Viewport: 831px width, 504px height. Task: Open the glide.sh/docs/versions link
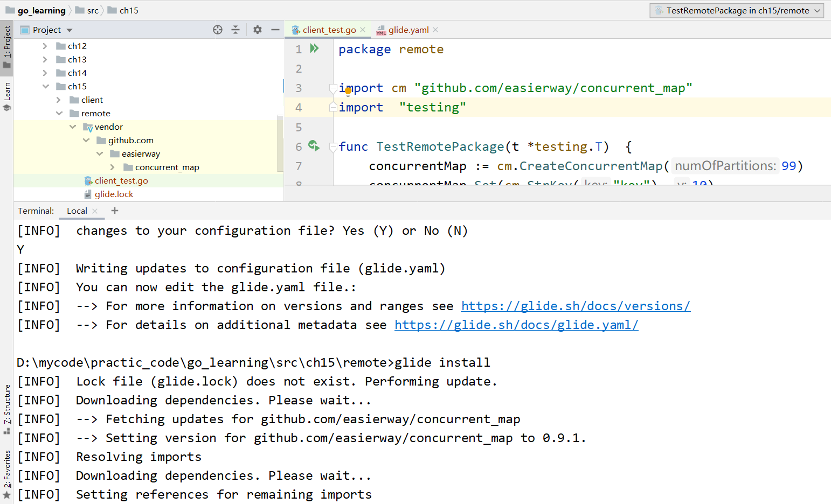pyautogui.click(x=576, y=306)
